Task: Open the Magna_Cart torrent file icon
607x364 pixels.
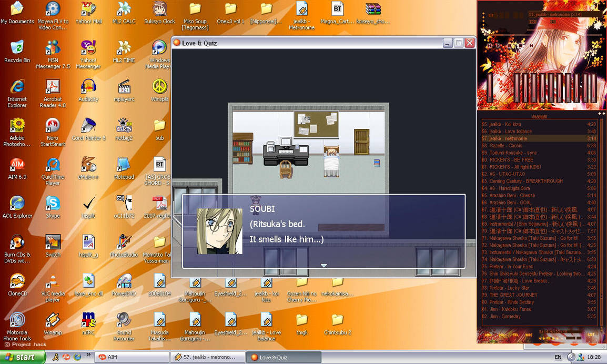Action: point(338,13)
